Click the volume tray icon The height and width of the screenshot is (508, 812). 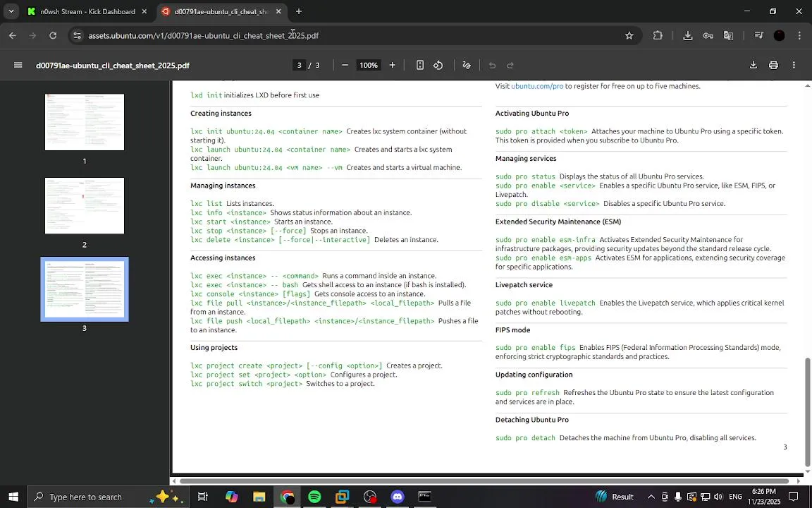tap(718, 497)
